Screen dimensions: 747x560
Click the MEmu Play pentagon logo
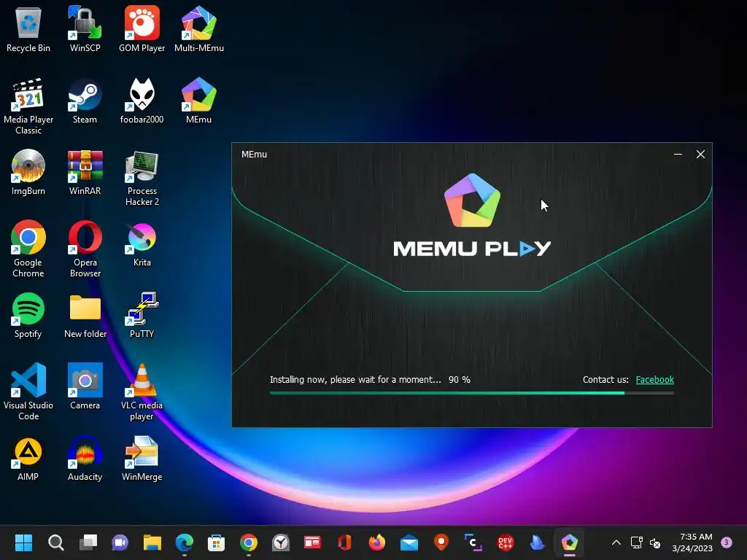(x=472, y=200)
